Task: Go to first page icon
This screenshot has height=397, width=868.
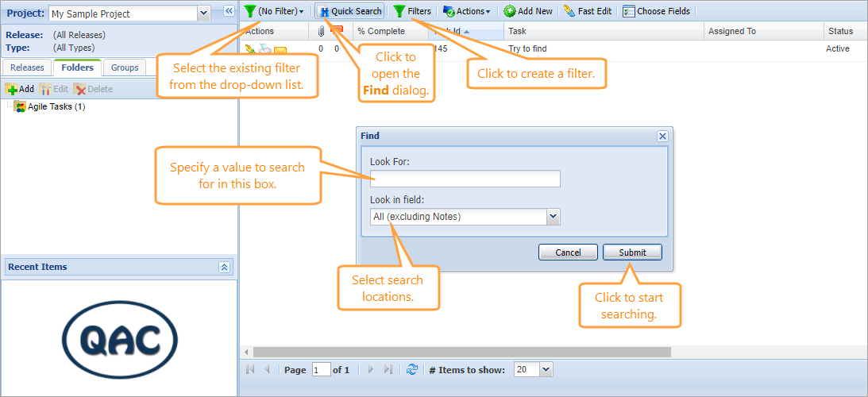Action: [250, 369]
